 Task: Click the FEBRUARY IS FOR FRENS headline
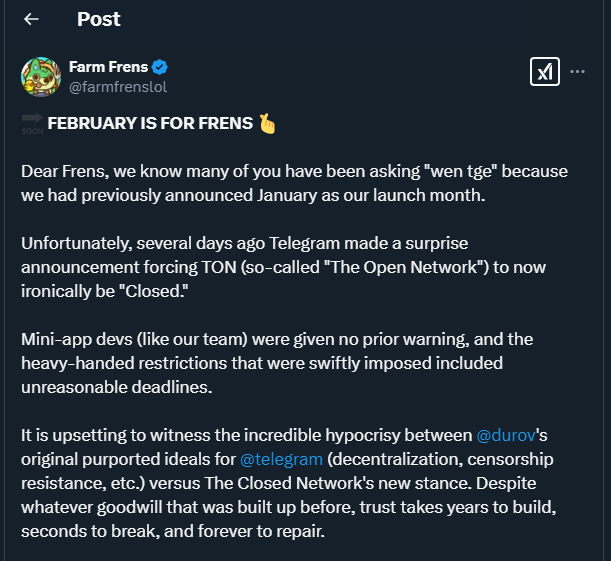[x=151, y=125]
